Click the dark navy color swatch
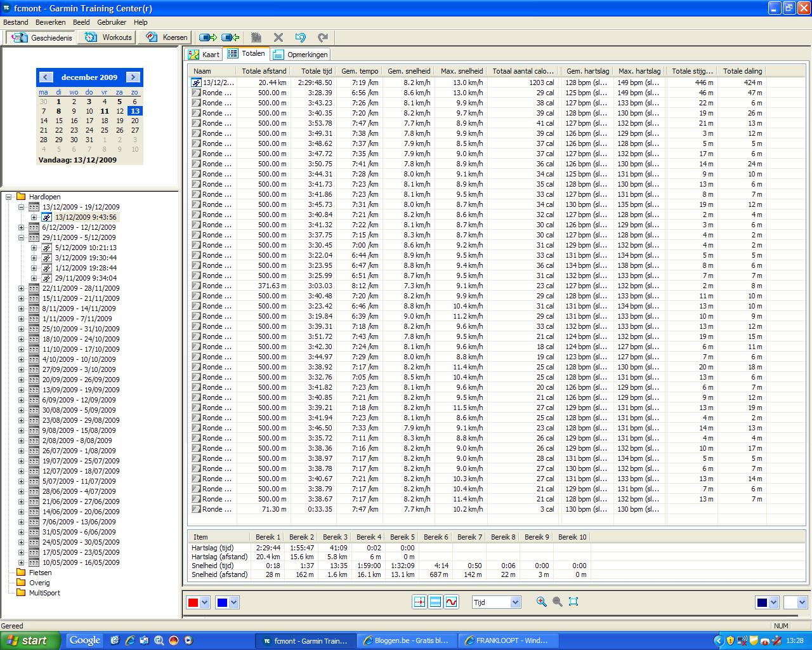 click(x=762, y=602)
